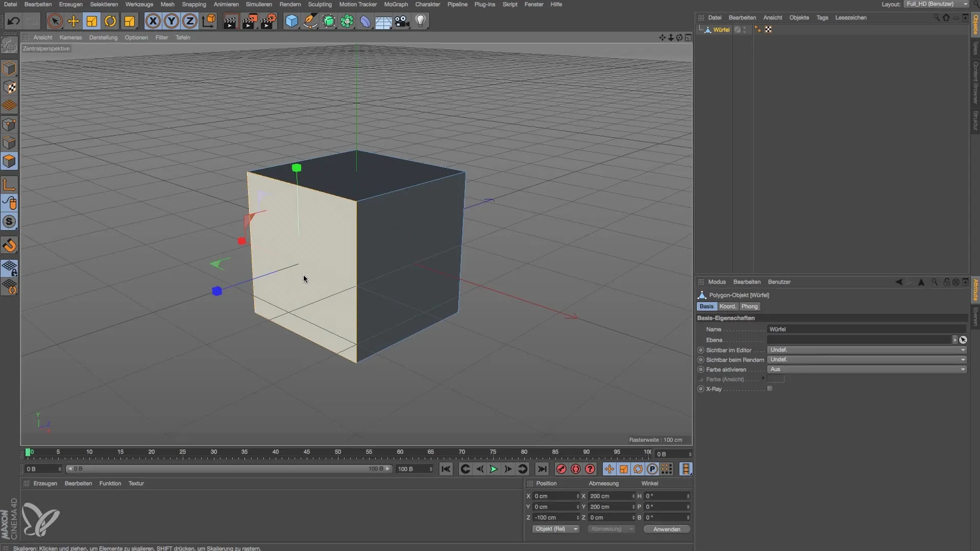Add a light object
The image size is (980, 551).
(x=421, y=21)
